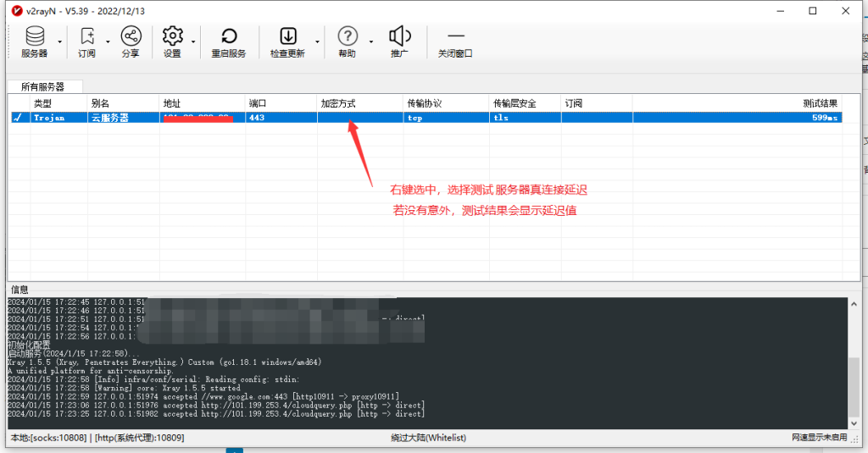The height and width of the screenshot is (453, 868).
Task: Sort by the 地址 column header
Action: point(203,103)
